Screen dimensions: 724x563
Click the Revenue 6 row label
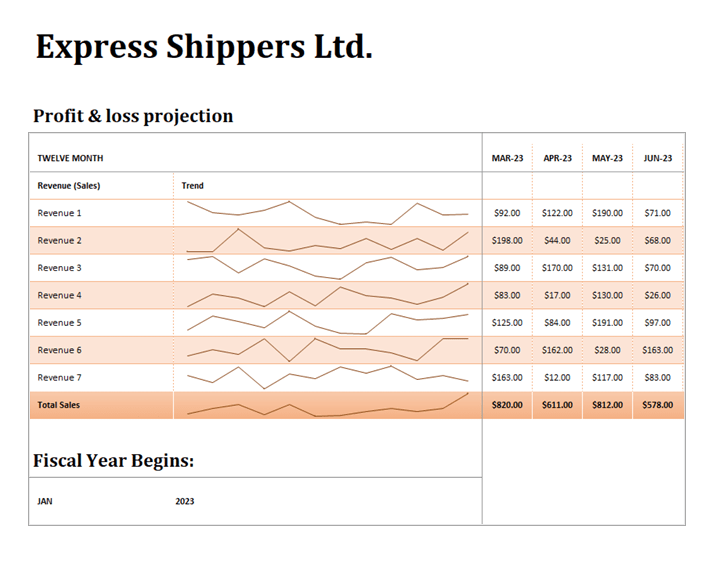(x=60, y=350)
